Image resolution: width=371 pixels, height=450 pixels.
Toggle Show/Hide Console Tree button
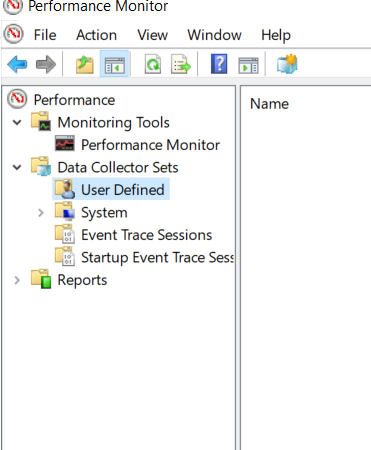[x=114, y=64]
